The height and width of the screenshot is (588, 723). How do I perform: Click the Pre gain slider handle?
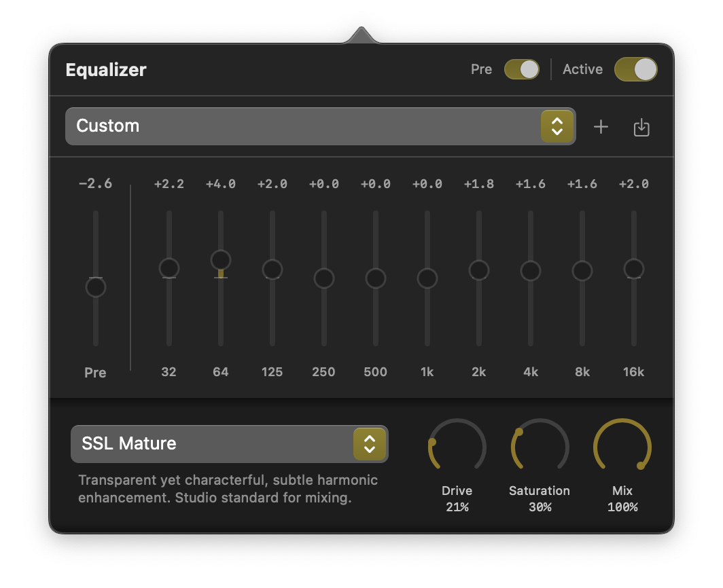pyautogui.click(x=96, y=287)
